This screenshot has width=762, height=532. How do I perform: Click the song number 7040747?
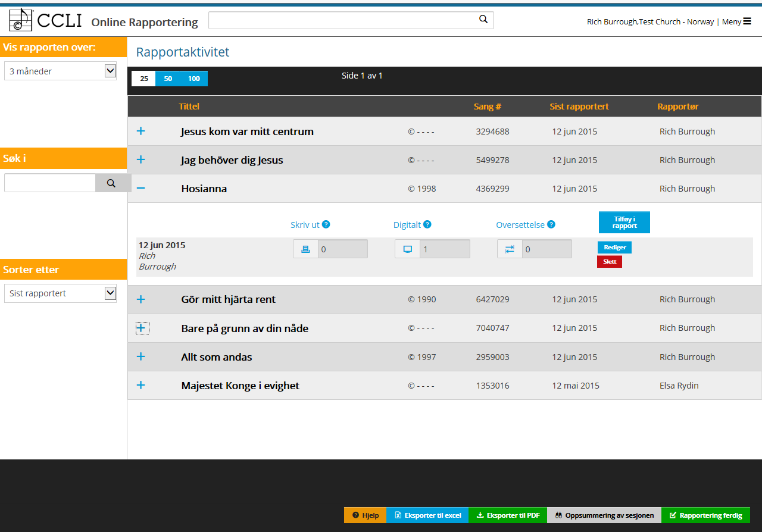click(x=493, y=328)
